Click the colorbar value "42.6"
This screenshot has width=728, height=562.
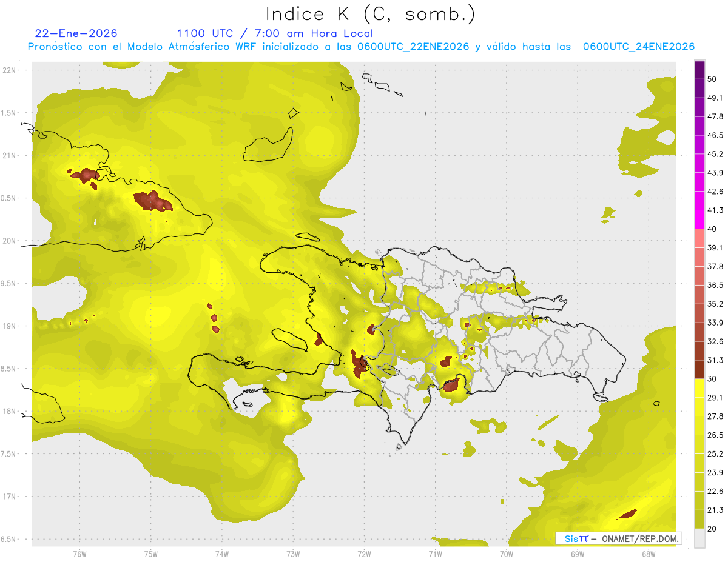(715, 192)
